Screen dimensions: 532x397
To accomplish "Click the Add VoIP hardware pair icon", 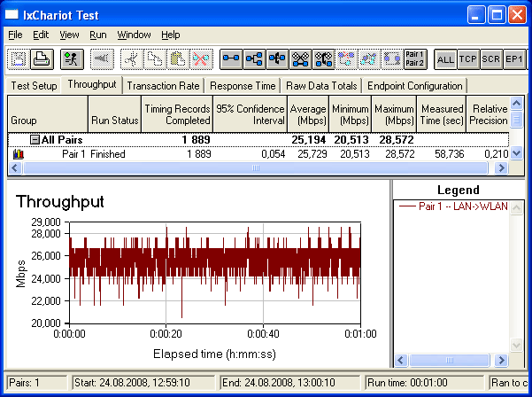I will pyautogui.click(x=324, y=59).
